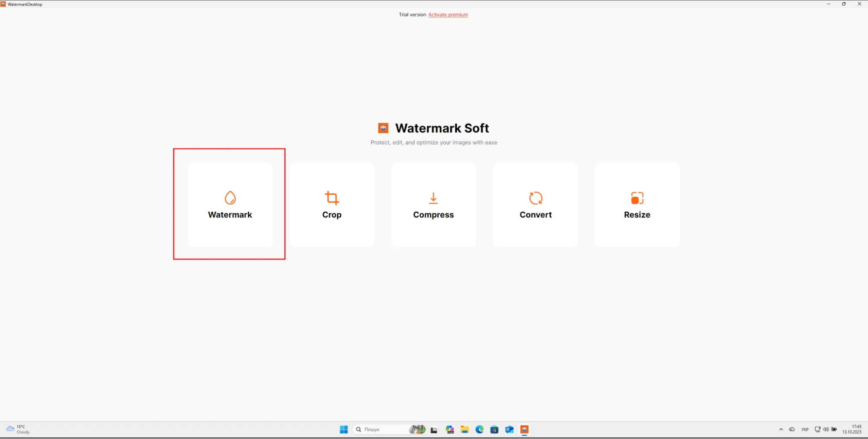Open Microsoft Store from the taskbar

(494, 429)
